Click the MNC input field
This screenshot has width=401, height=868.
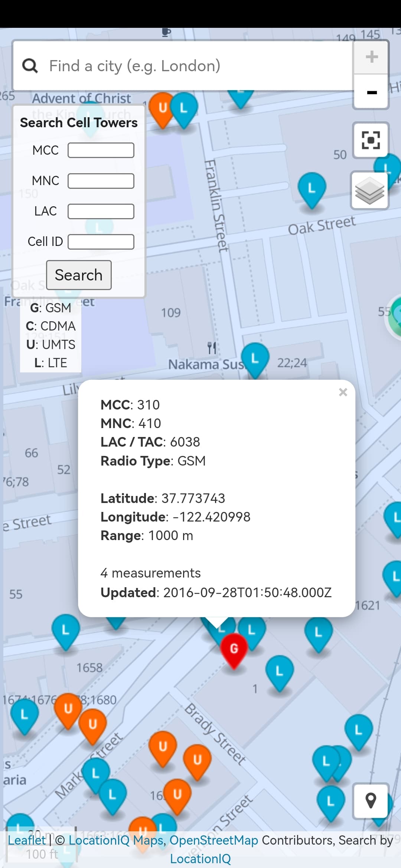[101, 181]
